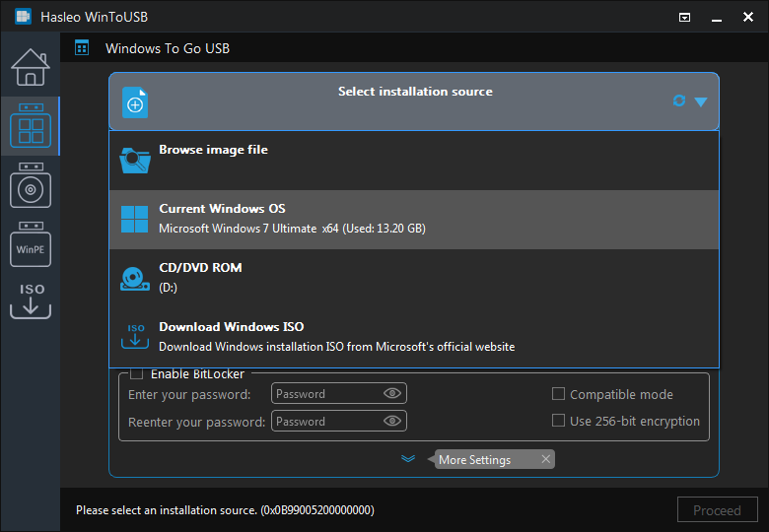Click the CD/DVD drive icon
Screen dimensions: 769x532
point(135,278)
